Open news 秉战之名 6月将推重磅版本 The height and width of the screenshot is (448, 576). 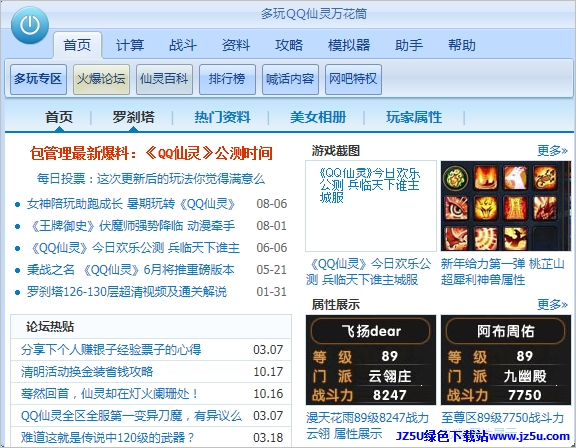click(x=130, y=270)
